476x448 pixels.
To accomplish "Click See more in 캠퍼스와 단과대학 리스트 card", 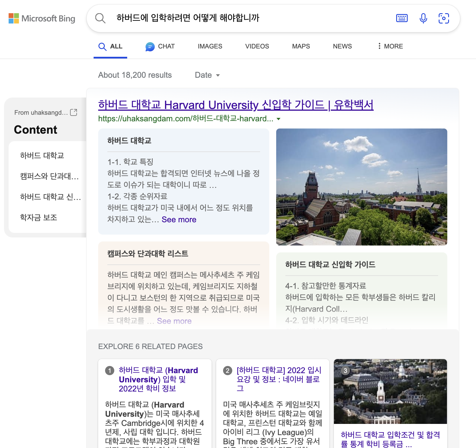I will tap(174, 321).
